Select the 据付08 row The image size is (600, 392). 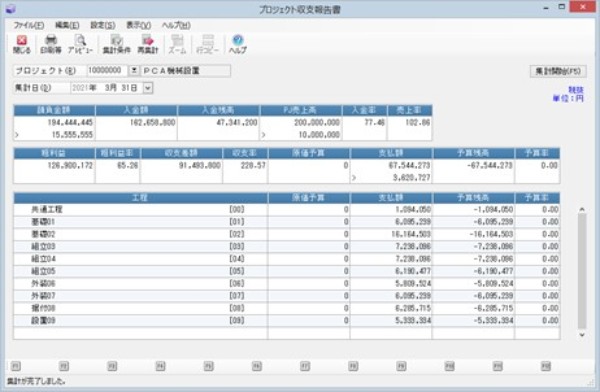click(287, 308)
